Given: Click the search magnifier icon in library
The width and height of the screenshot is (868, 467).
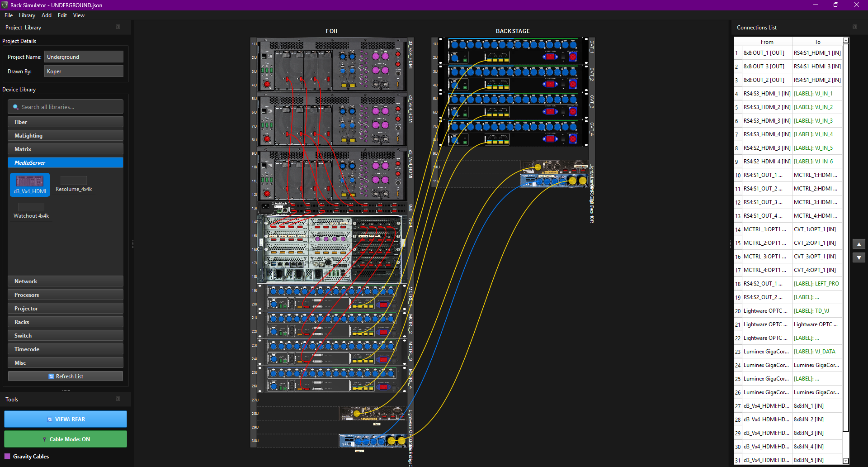Looking at the screenshot, I should coord(16,107).
